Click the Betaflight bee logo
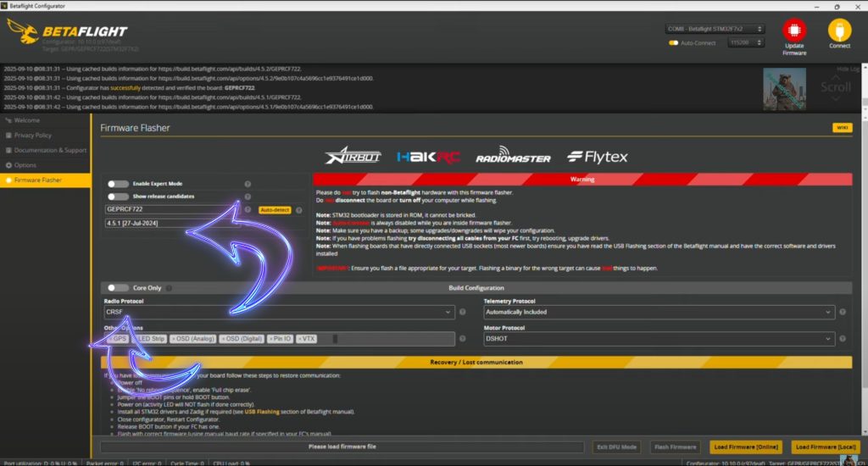868x466 pixels. (23, 31)
